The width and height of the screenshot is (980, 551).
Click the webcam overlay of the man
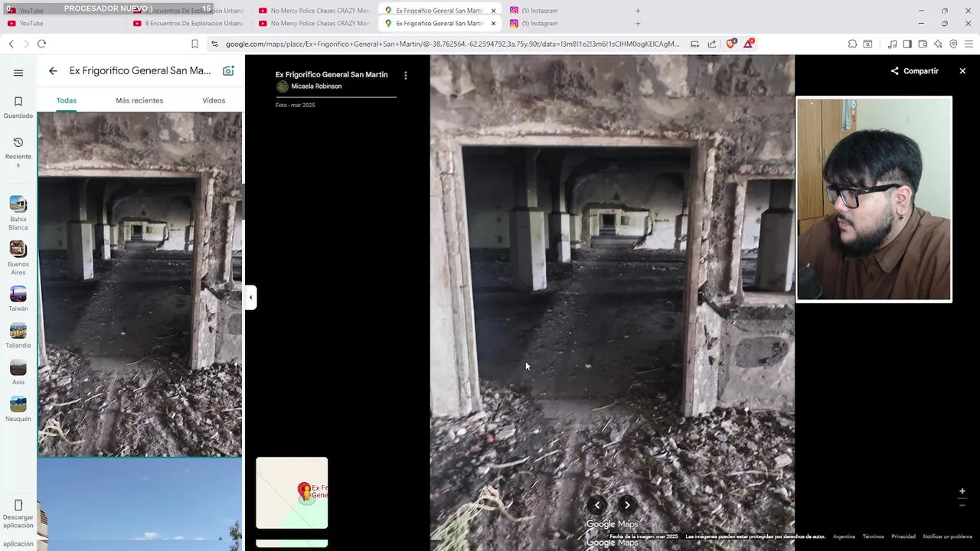pyautogui.click(x=874, y=199)
